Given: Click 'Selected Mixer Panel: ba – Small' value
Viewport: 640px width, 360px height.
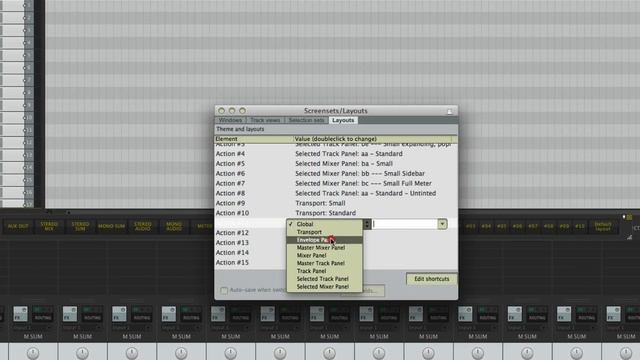Looking at the screenshot, I should (344, 164).
